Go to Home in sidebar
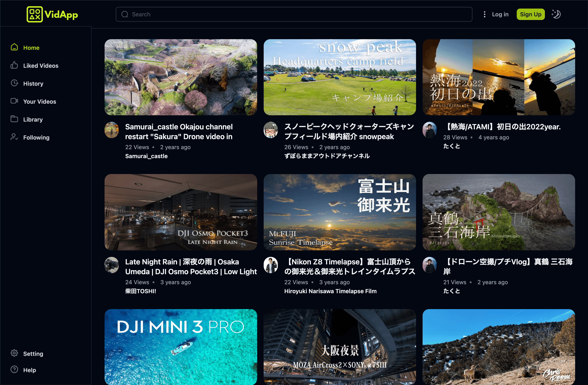 click(x=31, y=48)
